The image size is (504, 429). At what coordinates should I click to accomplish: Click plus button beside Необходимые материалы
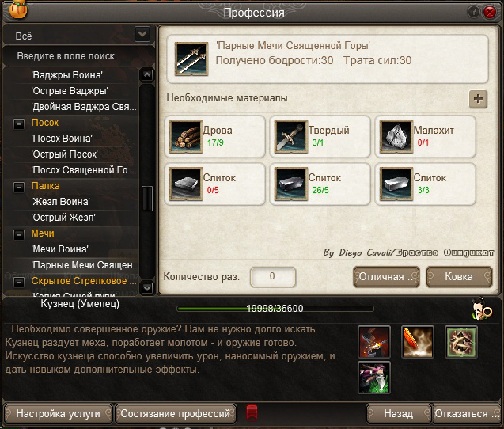point(478,99)
